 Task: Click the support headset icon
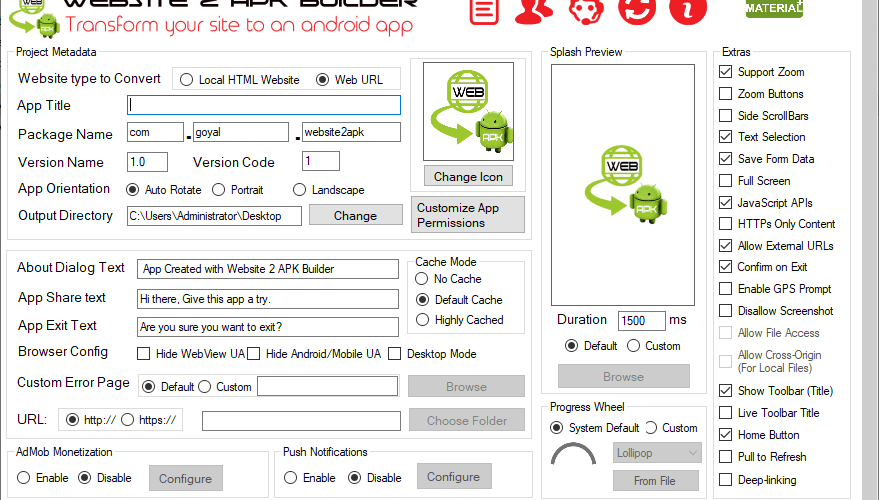tap(586, 11)
